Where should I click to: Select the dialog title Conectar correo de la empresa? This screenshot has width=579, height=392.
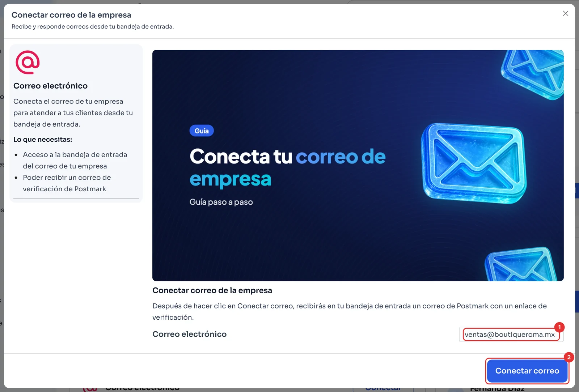71,15
